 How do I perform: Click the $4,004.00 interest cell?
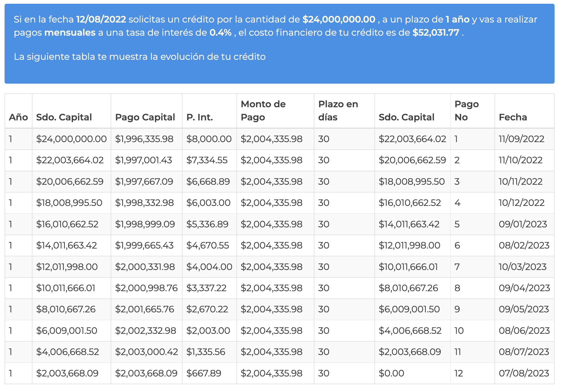[x=209, y=267]
